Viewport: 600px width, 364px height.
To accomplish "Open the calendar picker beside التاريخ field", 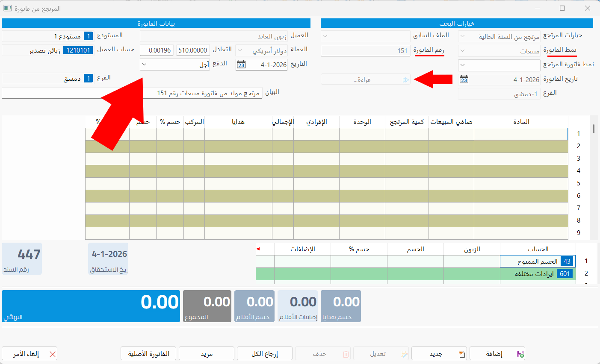I will 241,64.
